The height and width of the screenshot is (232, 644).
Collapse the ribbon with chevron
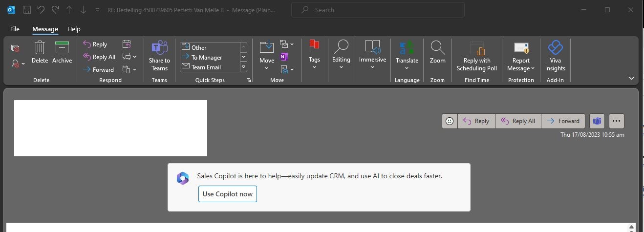[631, 79]
